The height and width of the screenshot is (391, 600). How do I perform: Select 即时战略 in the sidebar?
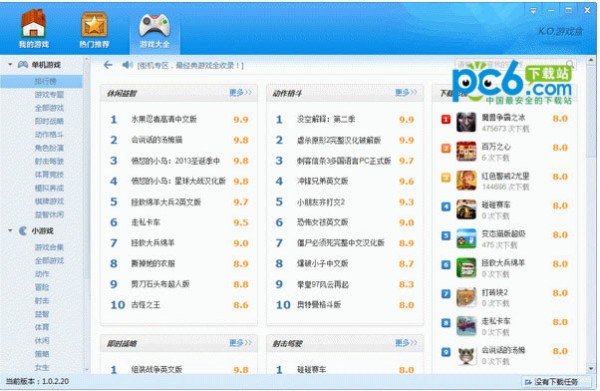pyautogui.click(x=49, y=121)
